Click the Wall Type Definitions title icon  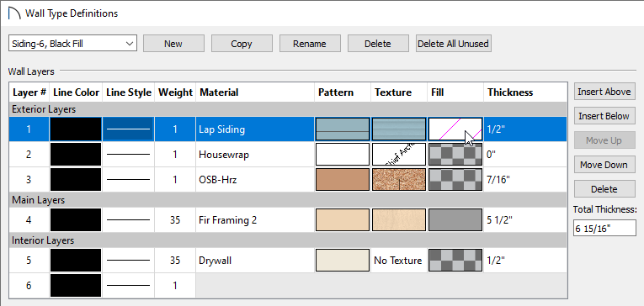pyautogui.click(x=13, y=13)
